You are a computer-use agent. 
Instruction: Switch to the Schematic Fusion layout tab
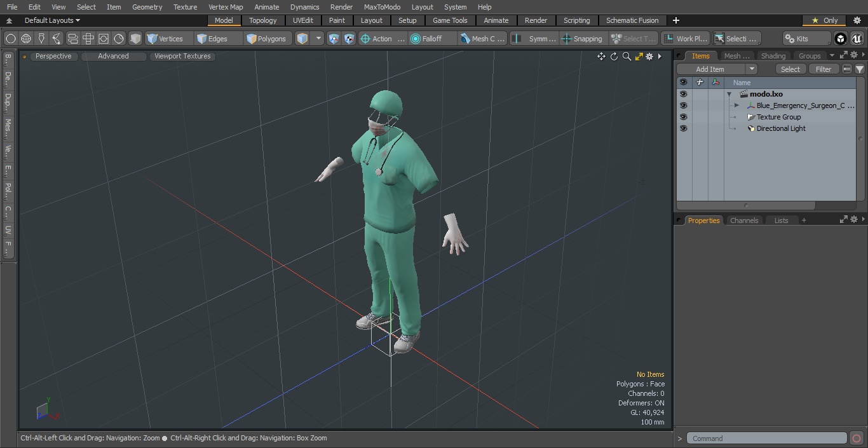632,20
